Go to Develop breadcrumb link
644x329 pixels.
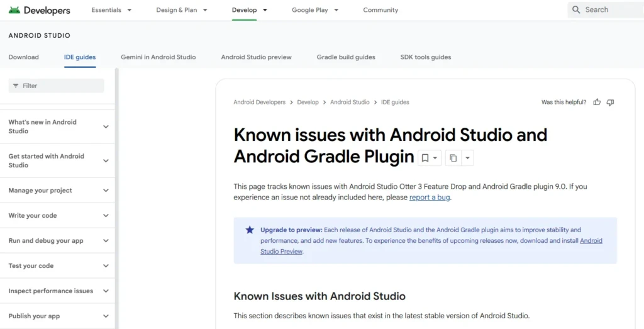tap(308, 103)
